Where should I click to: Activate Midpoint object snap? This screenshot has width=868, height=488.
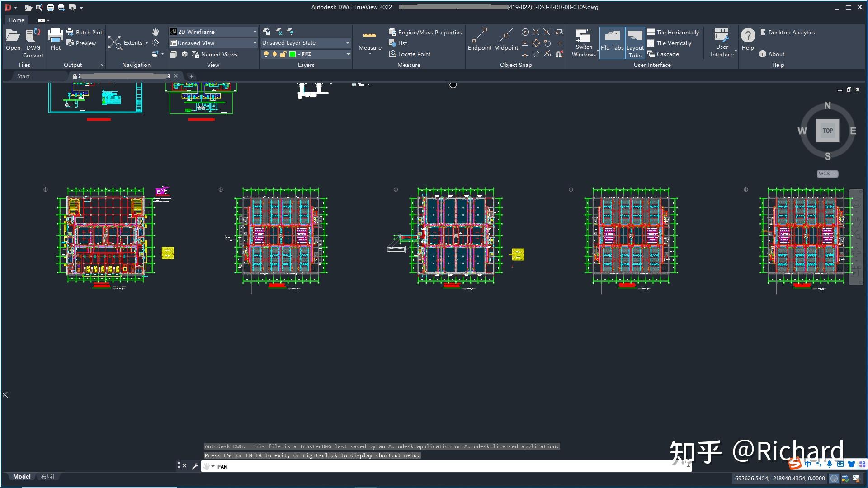tap(506, 39)
